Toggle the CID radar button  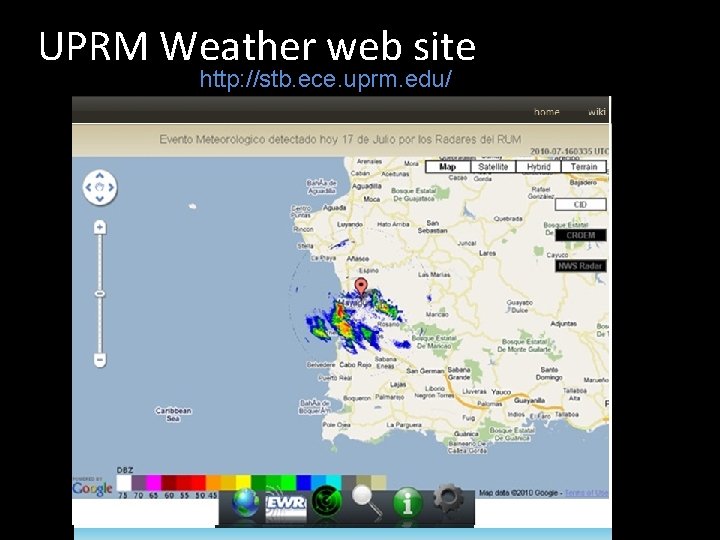click(x=580, y=204)
